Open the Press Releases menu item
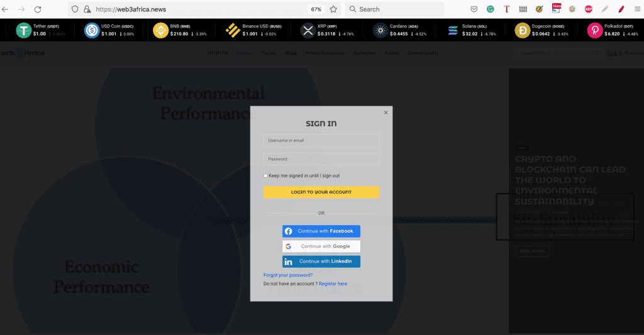Screen dimensions: 644x335 [x=325, y=53]
